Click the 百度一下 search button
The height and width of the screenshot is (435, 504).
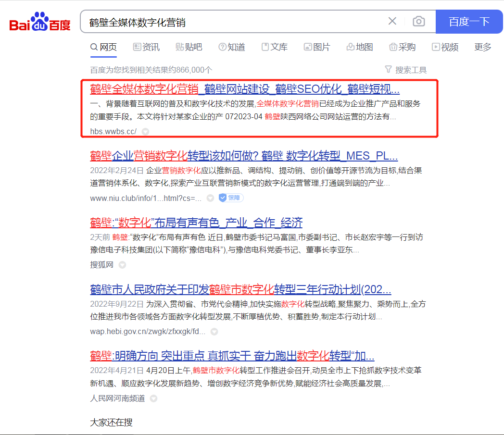pos(469,22)
